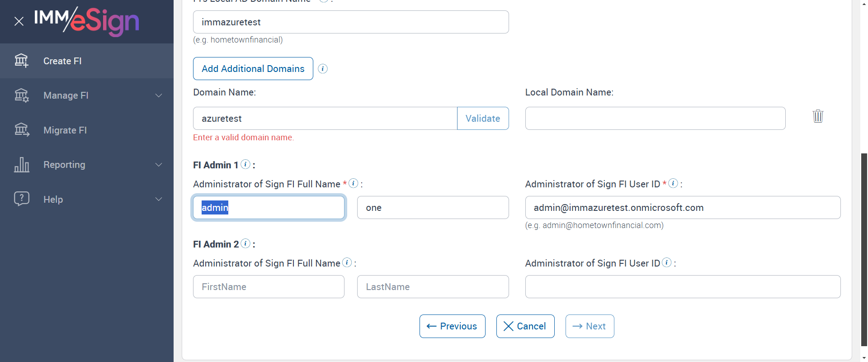This screenshot has width=868, height=362.
Task: Click the FI Admin 1 info icon
Action: 245,164
